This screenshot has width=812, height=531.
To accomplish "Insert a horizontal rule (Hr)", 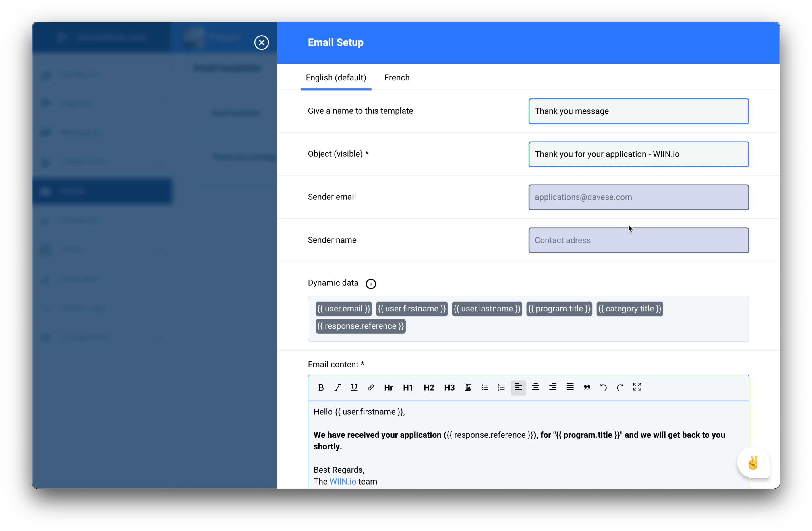I will coord(388,387).
